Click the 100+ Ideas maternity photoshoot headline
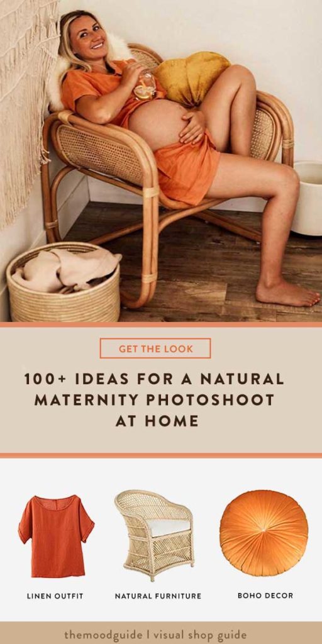This screenshot has width=322, height=644. [x=154, y=399]
